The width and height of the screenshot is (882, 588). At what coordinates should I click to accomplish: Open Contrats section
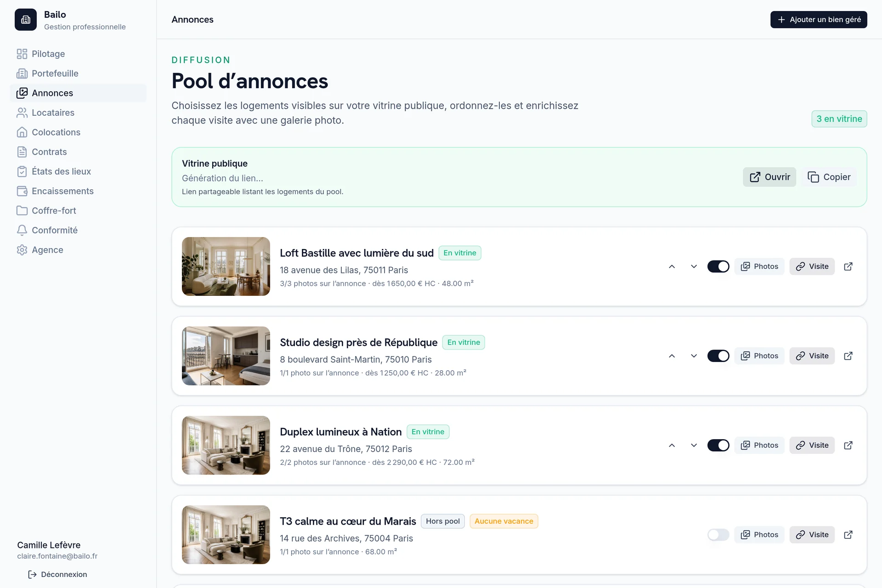[x=78, y=152]
